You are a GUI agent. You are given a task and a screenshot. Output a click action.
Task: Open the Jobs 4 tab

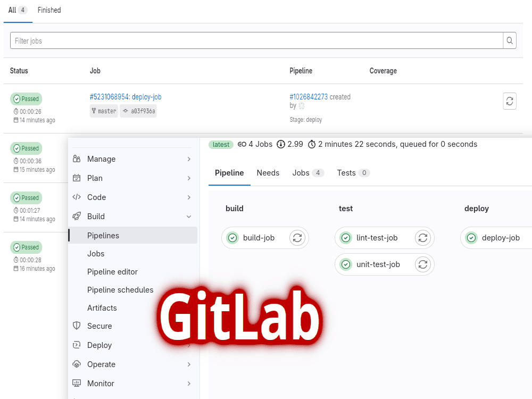tap(308, 173)
